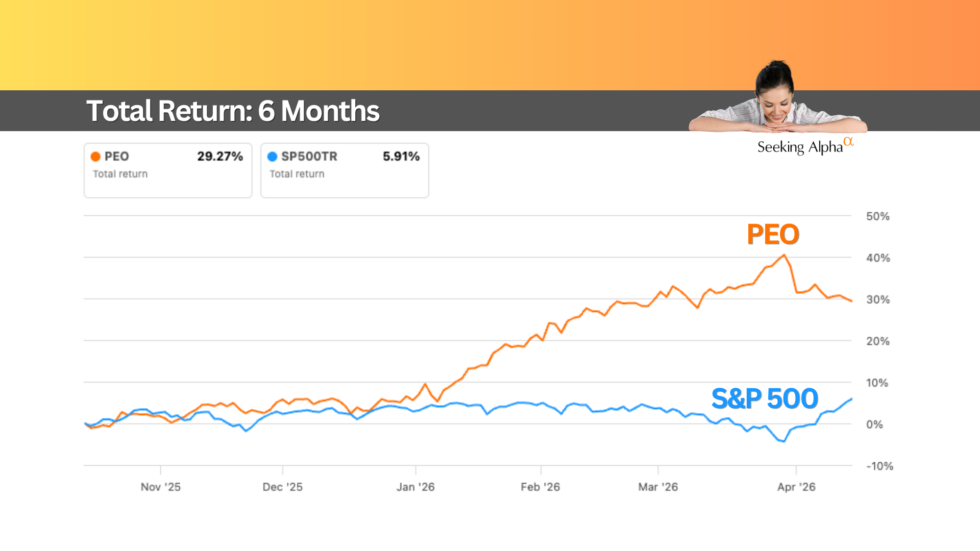Image resolution: width=980 pixels, height=551 pixels.
Task: Click the woman photo thumbnail
Action: tap(777, 99)
